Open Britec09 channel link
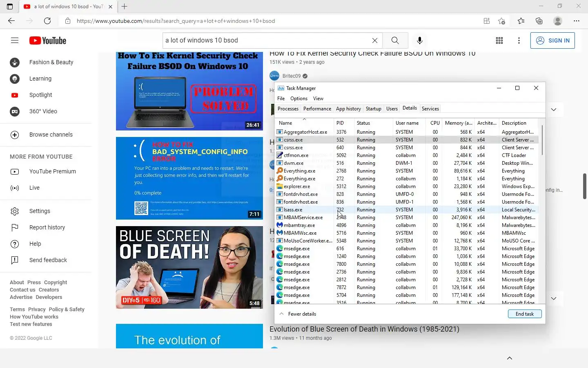The height and width of the screenshot is (368, 588). 291,76
